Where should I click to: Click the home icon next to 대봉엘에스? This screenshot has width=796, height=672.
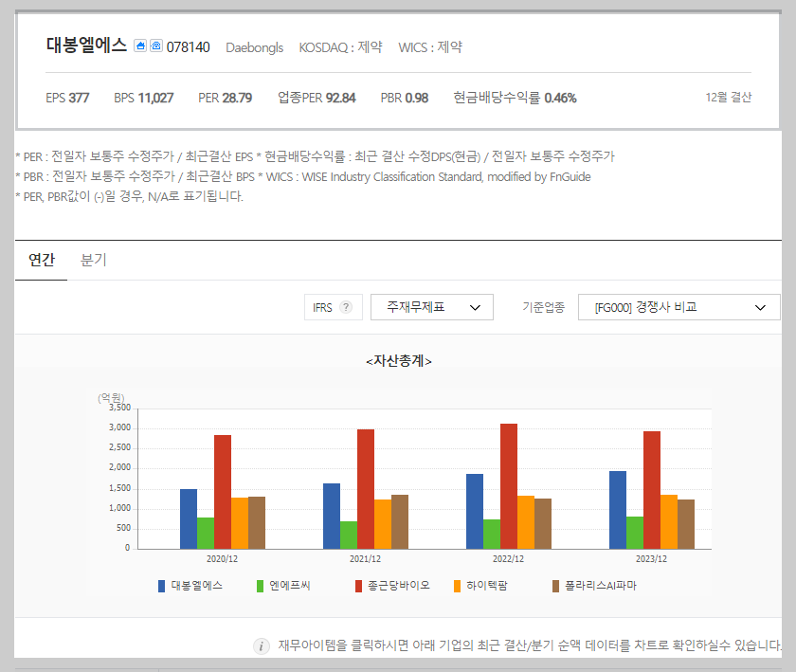[140, 45]
